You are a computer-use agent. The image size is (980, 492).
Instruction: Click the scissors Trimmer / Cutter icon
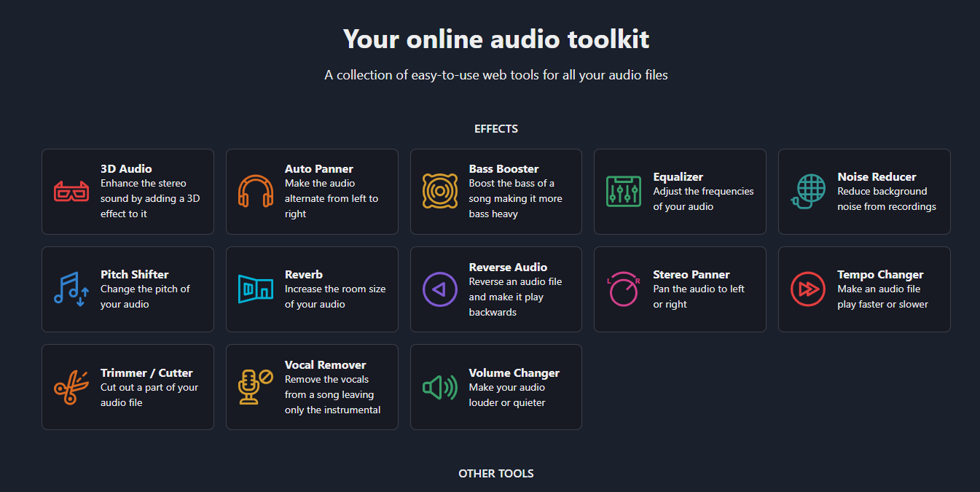[71, 387]
